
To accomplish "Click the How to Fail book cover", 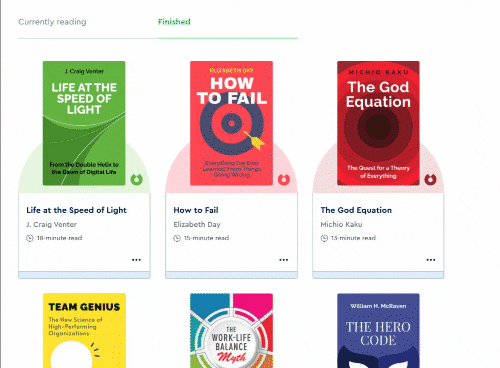I will coord(231,123).
